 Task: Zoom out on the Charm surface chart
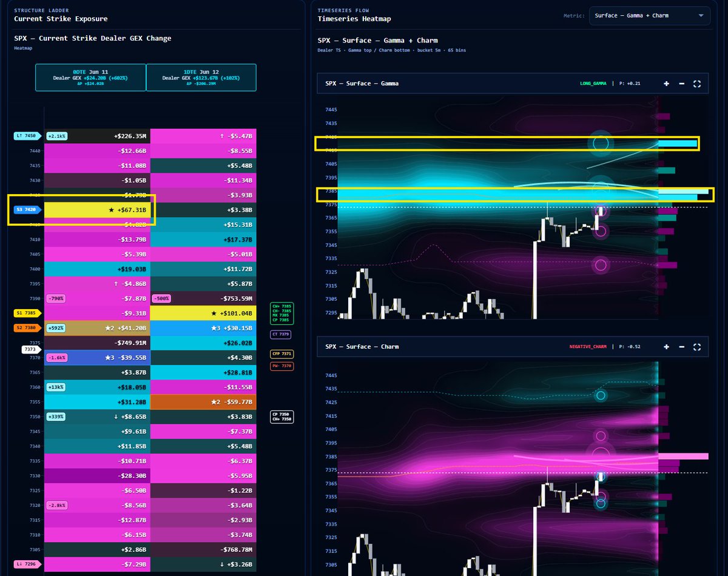pos(682,347)
